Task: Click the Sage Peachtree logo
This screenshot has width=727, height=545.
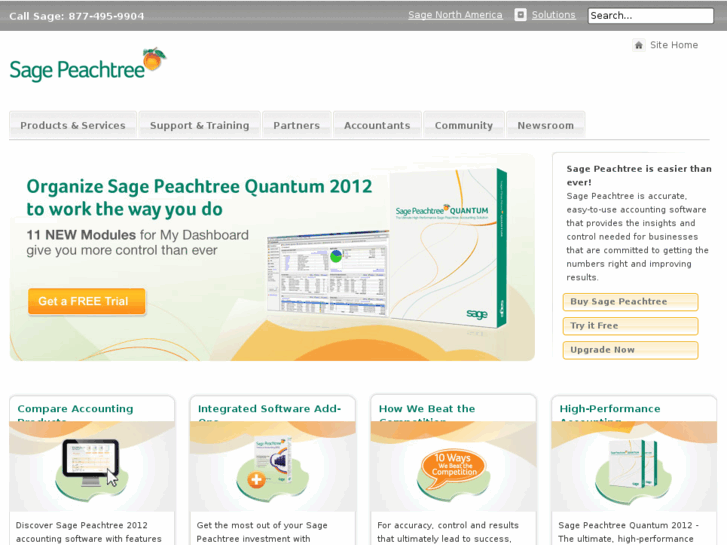Action: [88, 65]
